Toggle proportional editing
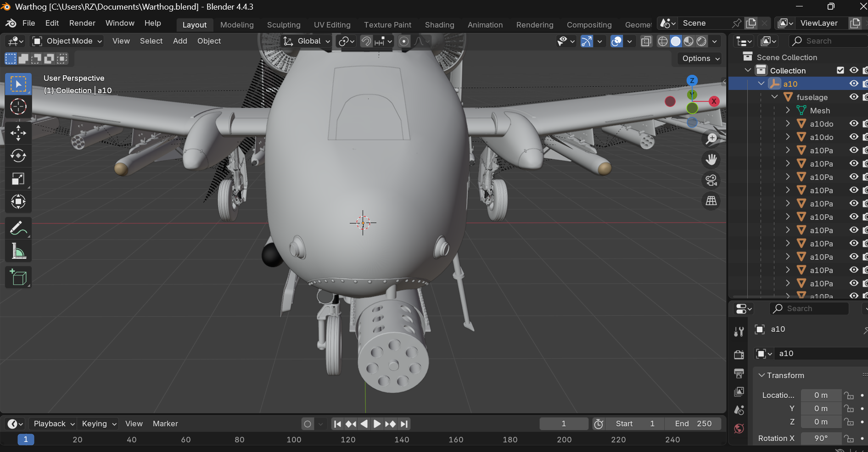 [x=404, y=41]
